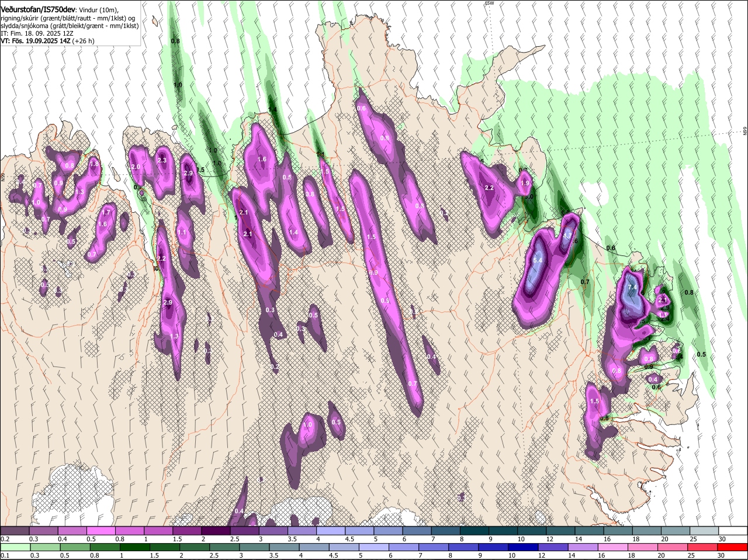This screenshot has width=748, height=560.
Task: Select the snow legend swatch between 9 and 10
Action: (503, 530)
